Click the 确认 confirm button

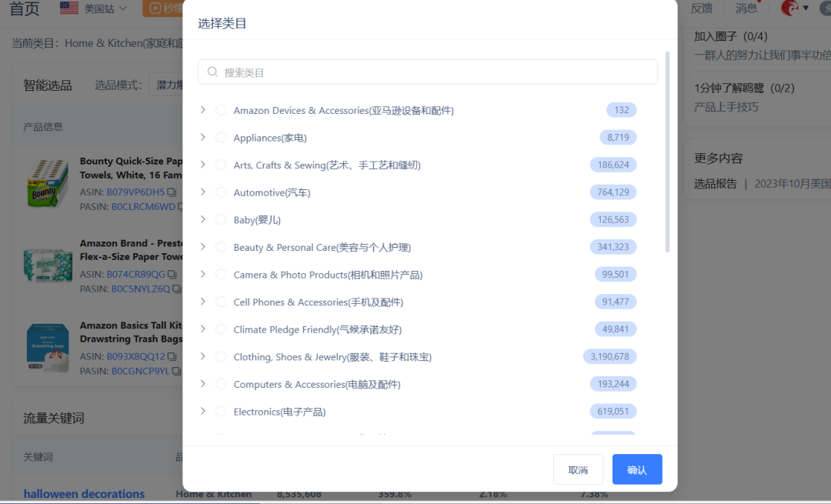click(637, 469)
